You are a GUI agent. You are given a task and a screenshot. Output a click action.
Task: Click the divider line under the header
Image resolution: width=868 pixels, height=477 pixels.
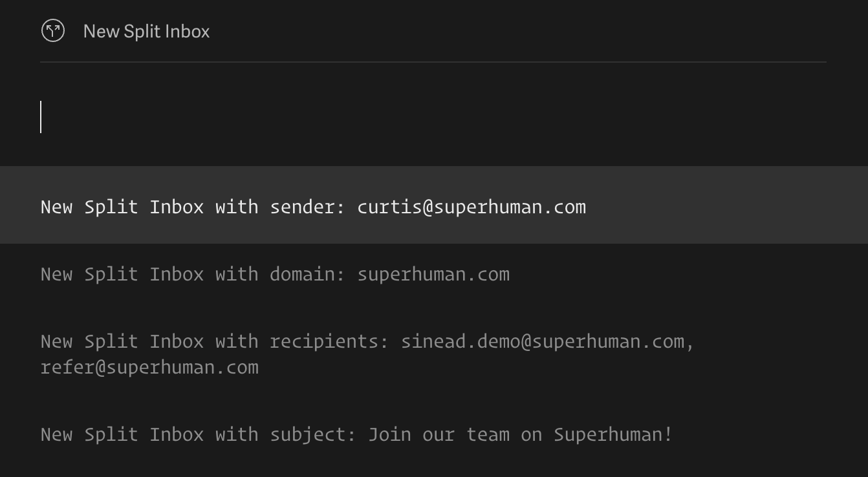click(433, 62)
